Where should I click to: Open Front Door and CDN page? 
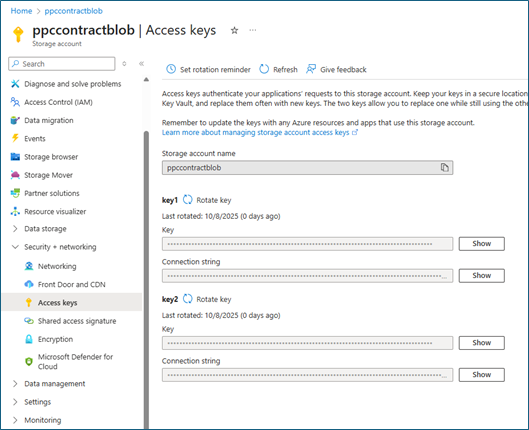[72, 284]
